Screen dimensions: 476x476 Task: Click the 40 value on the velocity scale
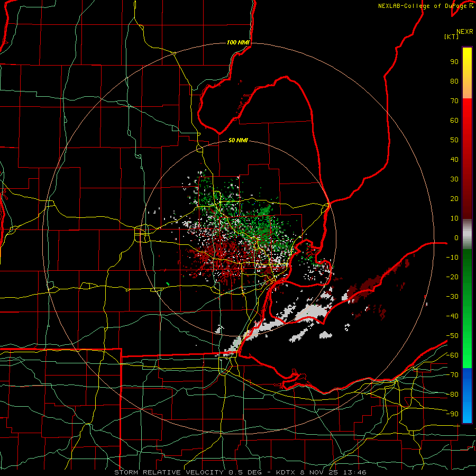(x=454, y=159)
